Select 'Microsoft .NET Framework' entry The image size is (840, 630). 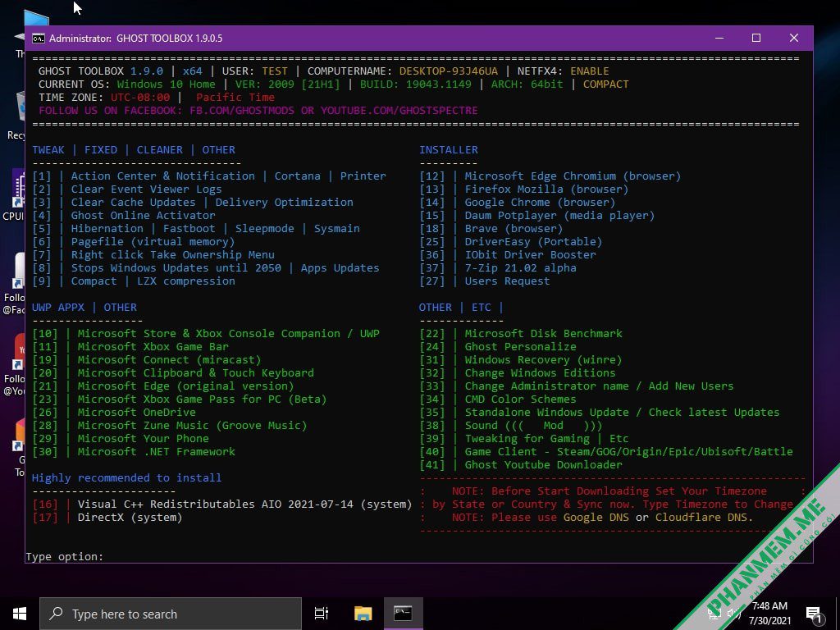[x=134, y=452]
